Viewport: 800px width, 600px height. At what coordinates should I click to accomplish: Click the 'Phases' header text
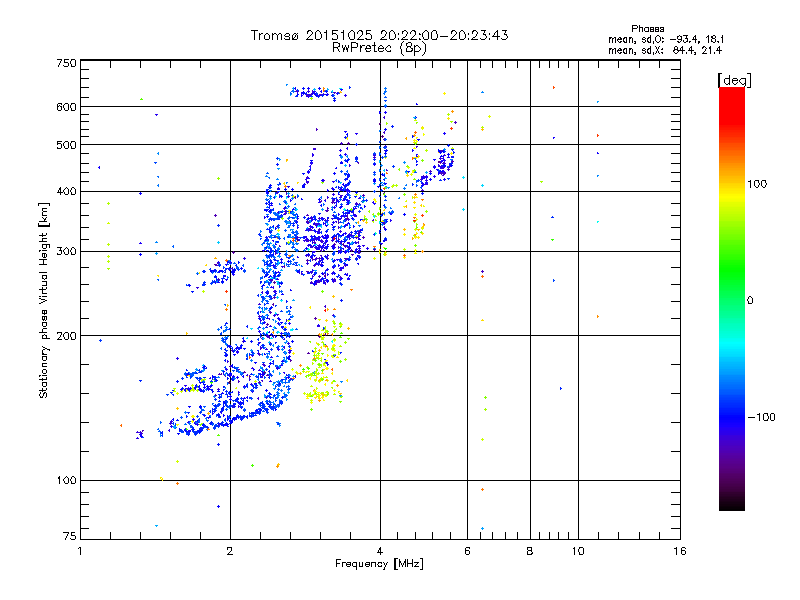pyautogui.click(x=647, y=29)
